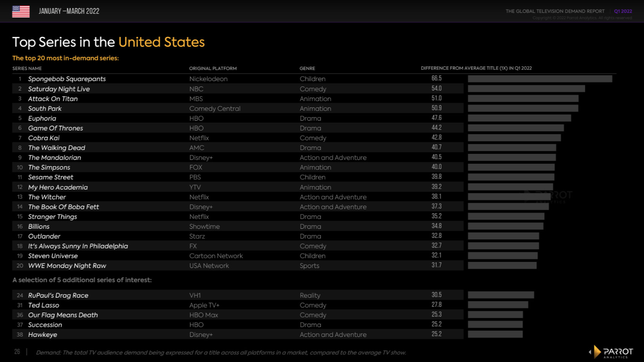Select 'It's Always Sunny In Philadelphia' name
Screen dimensions: 644x362
pos(78,246)
